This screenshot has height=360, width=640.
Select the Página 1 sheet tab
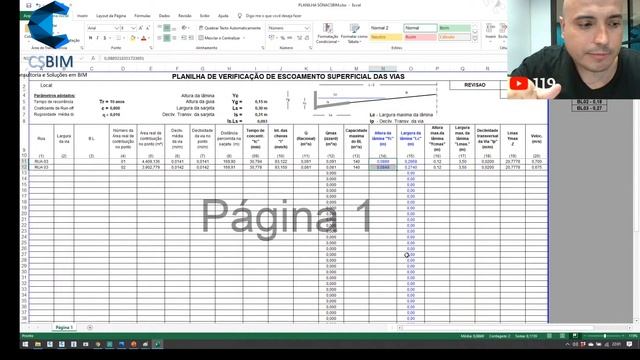click(64, 327)
